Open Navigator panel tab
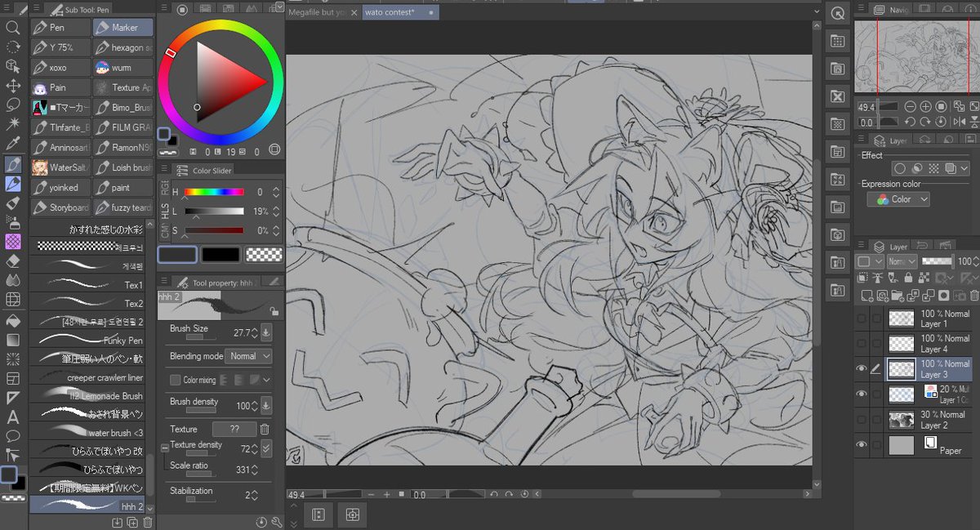 [891, 10]
